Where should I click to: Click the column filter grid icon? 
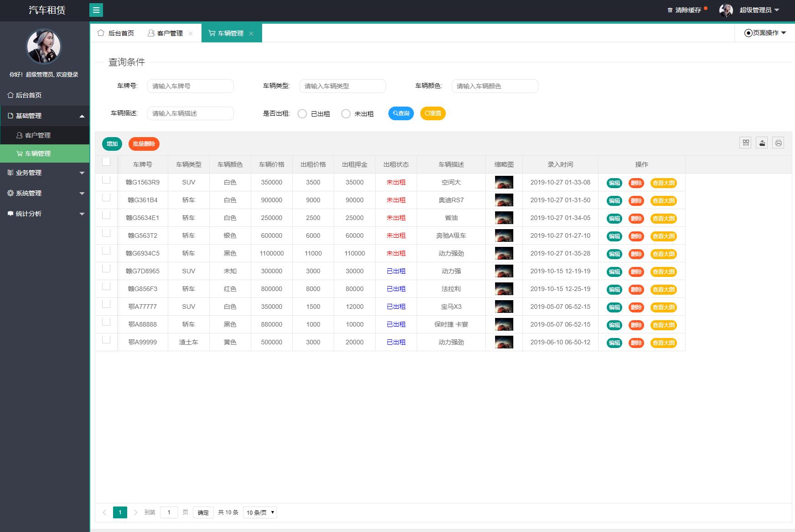point(745,143)
